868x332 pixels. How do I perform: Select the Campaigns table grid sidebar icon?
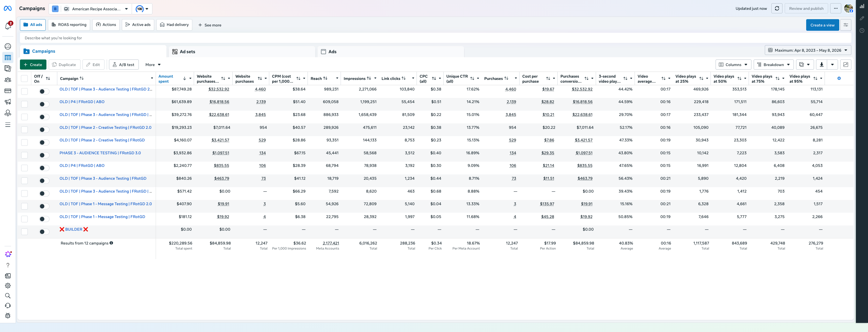[x=8, y=57]
